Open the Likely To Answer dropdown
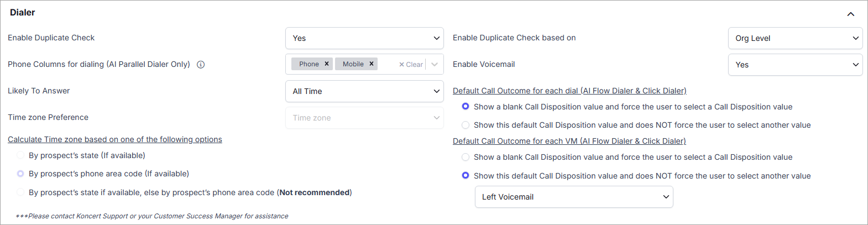 coord(364,91)
